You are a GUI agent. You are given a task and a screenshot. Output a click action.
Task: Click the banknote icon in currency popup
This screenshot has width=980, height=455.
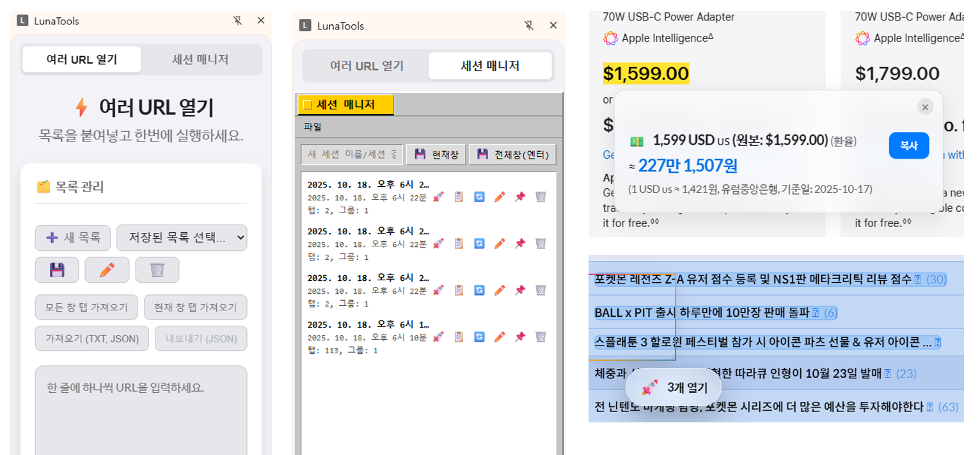[x=636, y=141]
